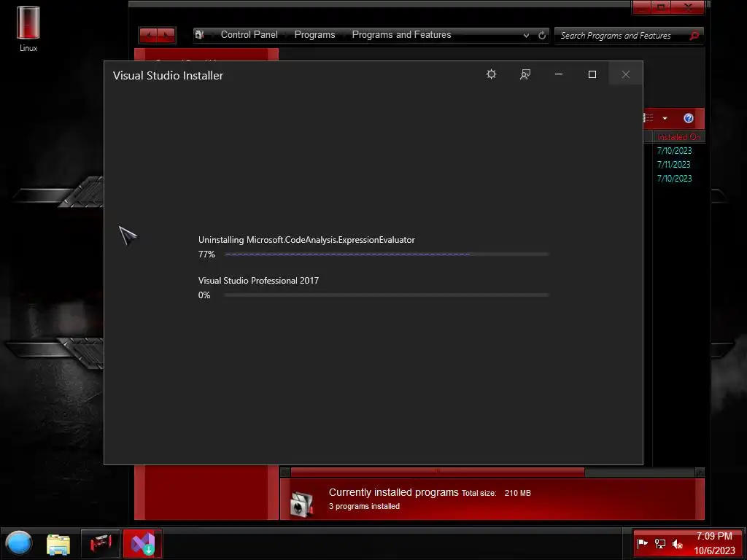Image resolution: width=747 pixels, height=560 pixels.
Task: Click Currently installed programs label
Action: [x=393, y=492]
